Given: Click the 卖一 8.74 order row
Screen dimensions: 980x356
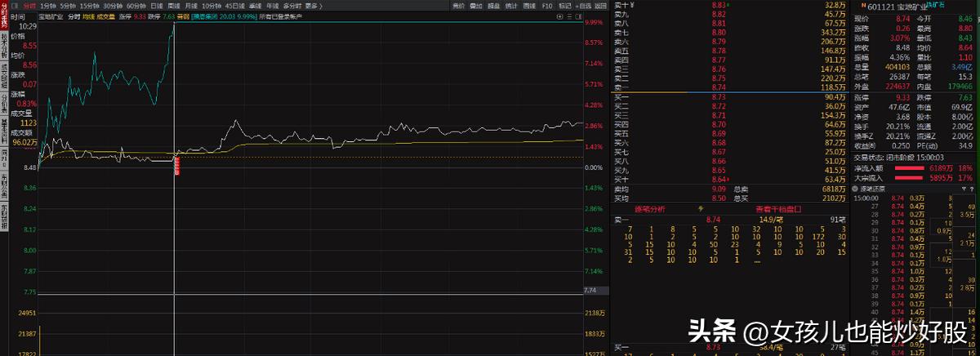Looking at the screenshot, I should pyautogui.click(x=731, y=86).
